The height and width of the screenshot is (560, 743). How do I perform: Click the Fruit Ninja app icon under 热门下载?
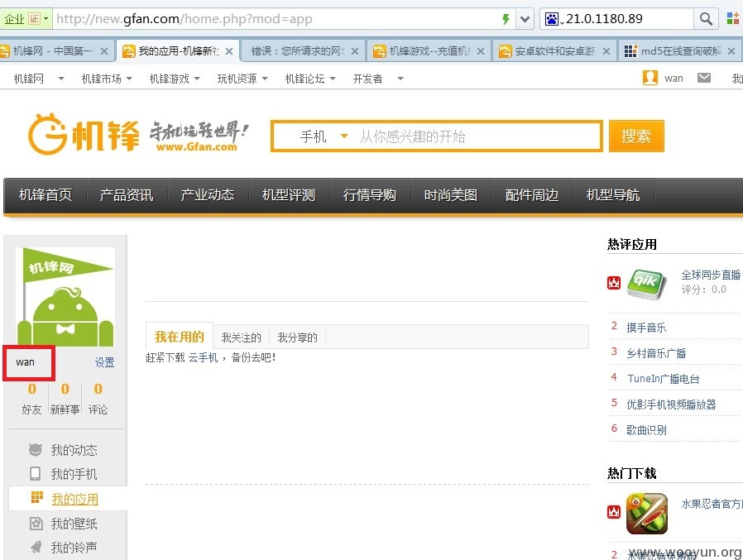point(647,514)
